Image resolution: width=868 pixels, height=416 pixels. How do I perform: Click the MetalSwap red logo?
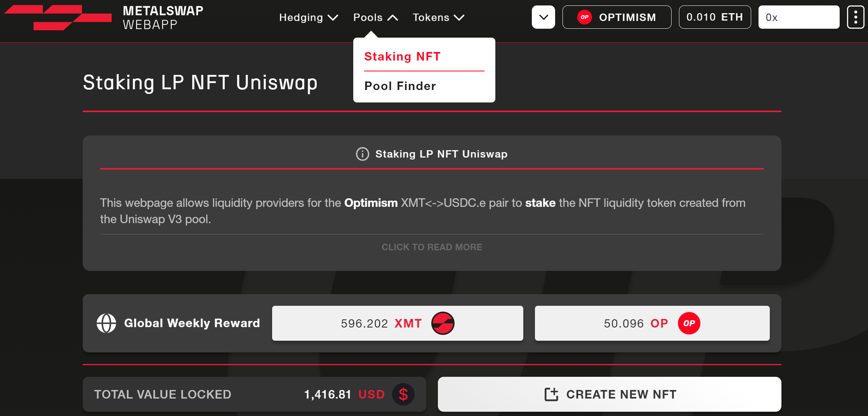58,17
